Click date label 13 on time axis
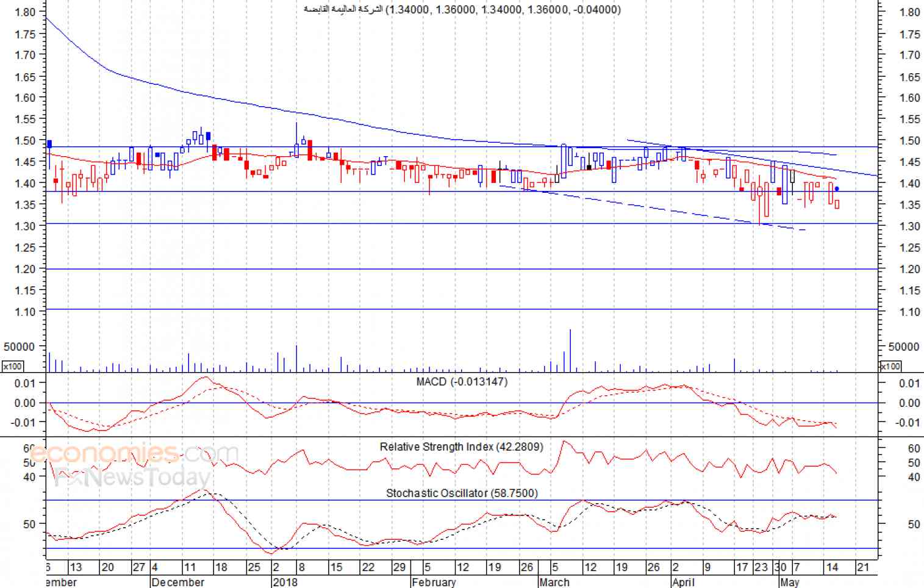The height and width of the screenshot is (588, 924). pos(76,567)
